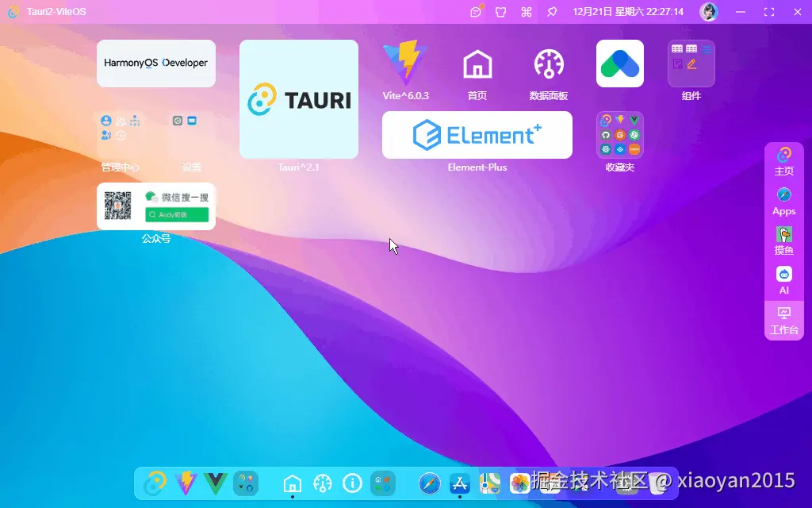Select AI in the right side panel
Viewport: 812px width, 508px height.
tap(783, 280)
